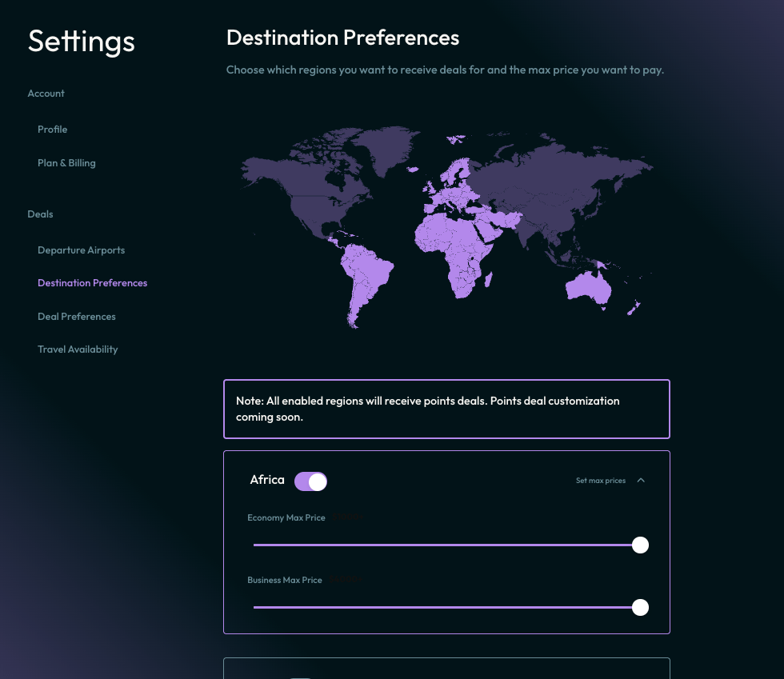784x679 pixels.
Task: Click Europe on the world map
Action: [453, 193]
